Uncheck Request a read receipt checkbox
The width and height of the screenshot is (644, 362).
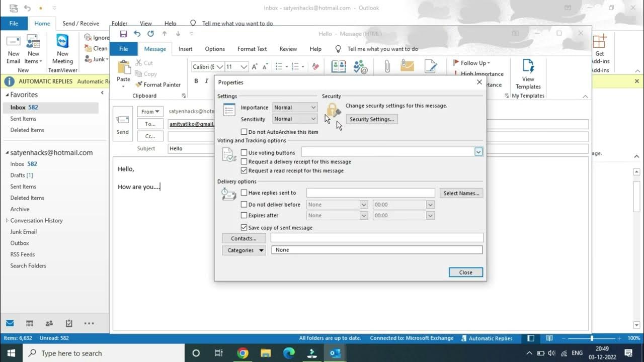244,170
